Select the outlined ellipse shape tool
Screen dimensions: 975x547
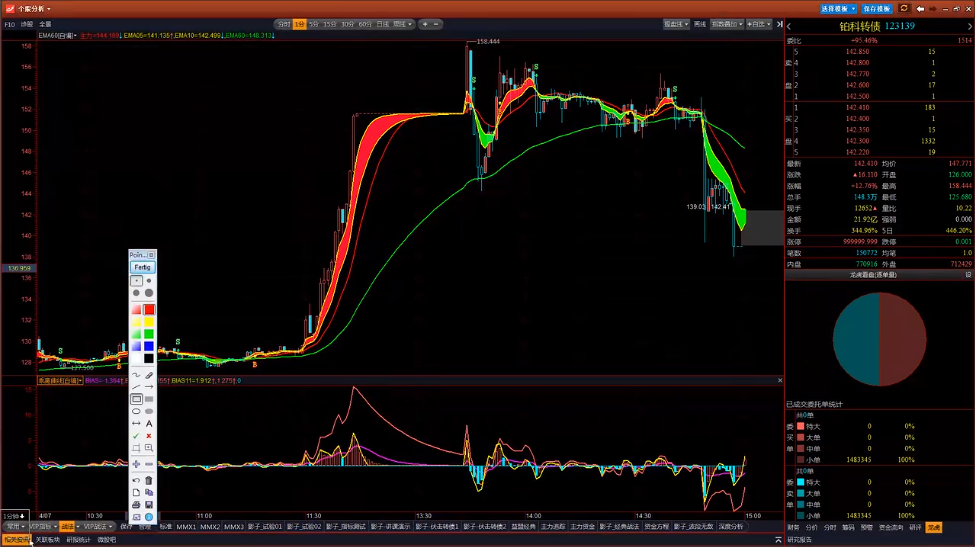[136, 411]
